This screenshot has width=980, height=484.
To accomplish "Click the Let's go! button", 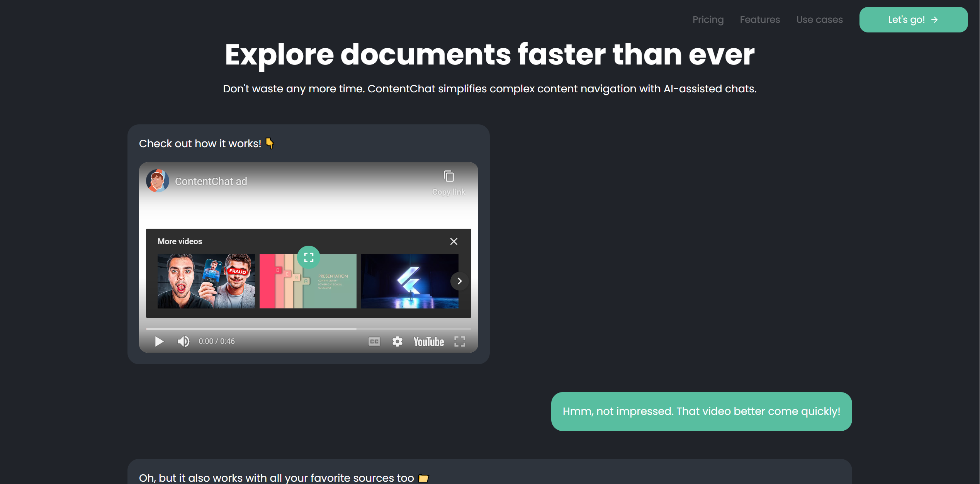I will (x=913, y=20).
